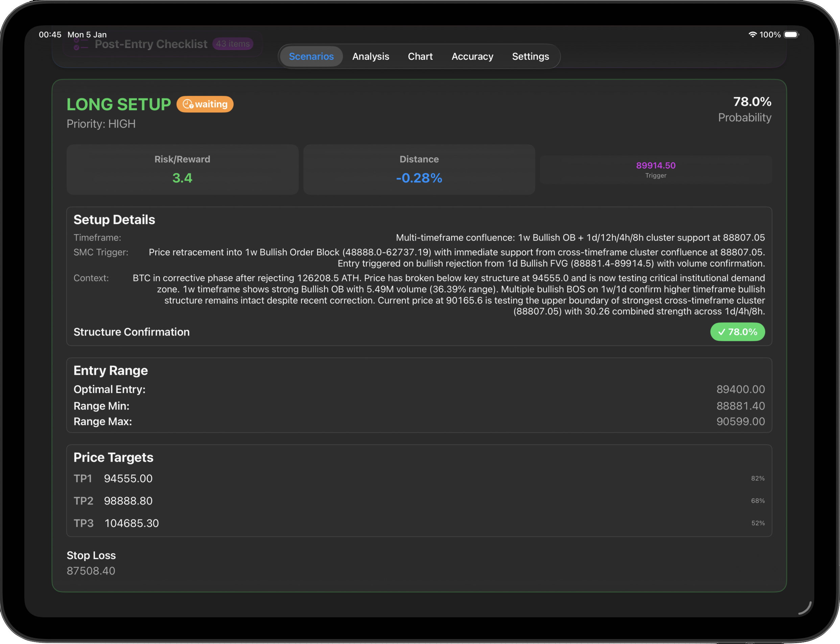Switch to the Accuracy tab

pyautogui.click(x=472, y=56)
